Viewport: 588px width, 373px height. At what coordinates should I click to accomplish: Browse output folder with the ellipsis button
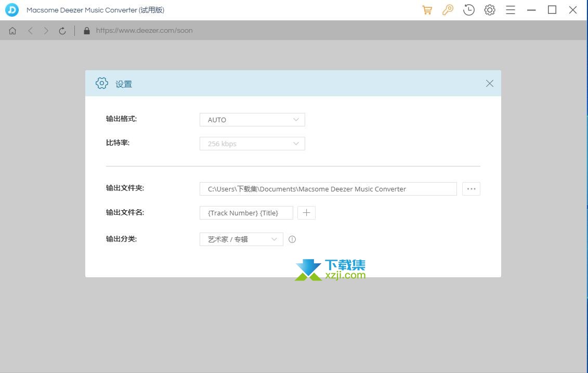(x=471, y=189)
